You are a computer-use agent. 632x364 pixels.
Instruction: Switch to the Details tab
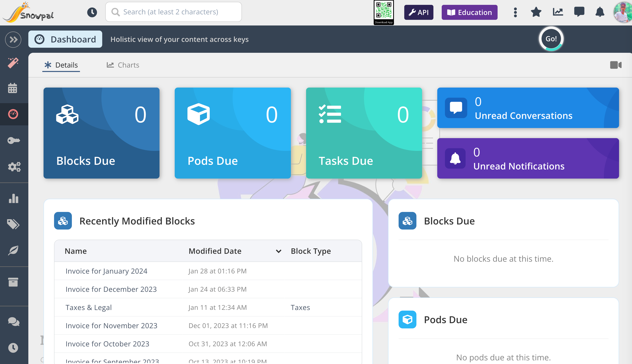pos(61,65)
